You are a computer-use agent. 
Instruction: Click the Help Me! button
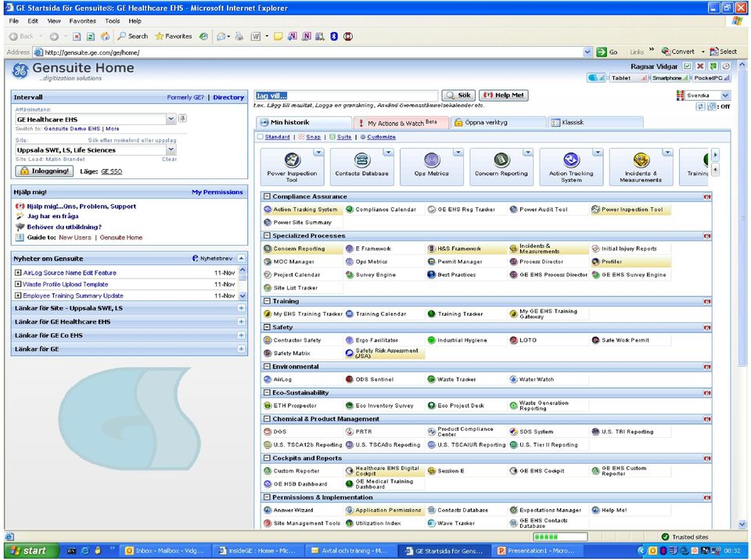[x=503, y=95]
